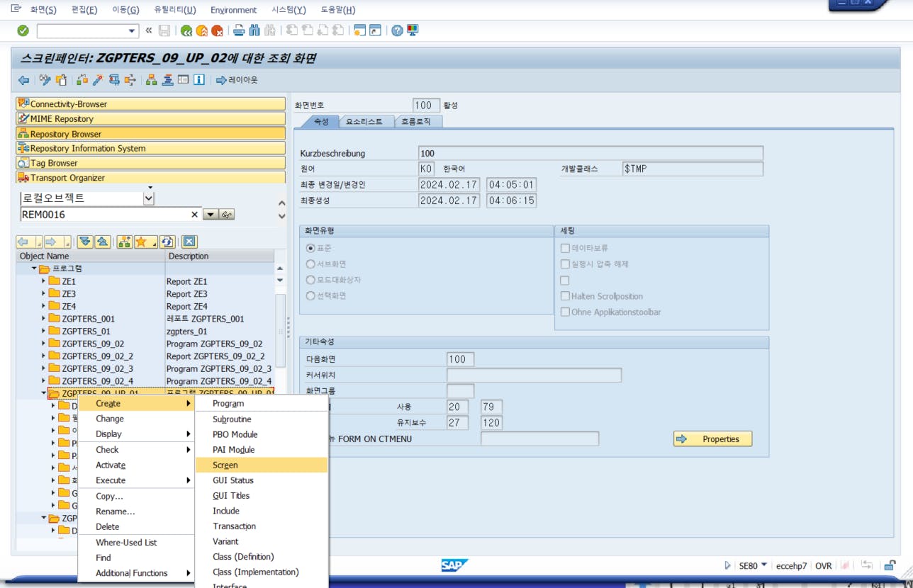Click the Properties button
Viewport: 913px width, 588px height.
(712, 439)
